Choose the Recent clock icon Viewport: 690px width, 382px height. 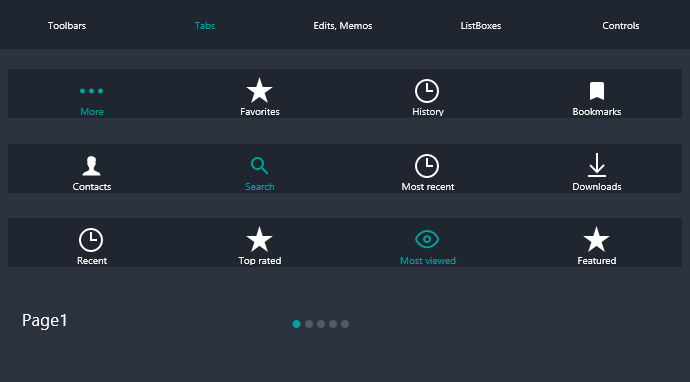pos(91,240)
